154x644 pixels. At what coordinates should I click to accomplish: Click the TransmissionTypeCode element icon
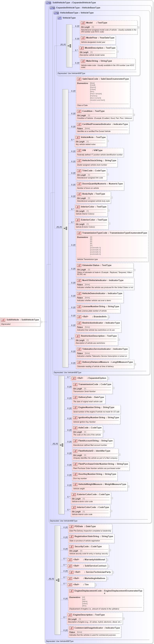[79, 233]
